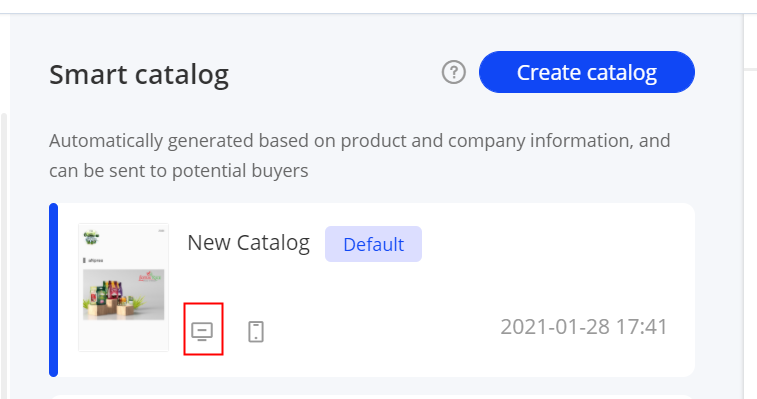Click the brand text inside thumbnail image

(x=151, y=277)
